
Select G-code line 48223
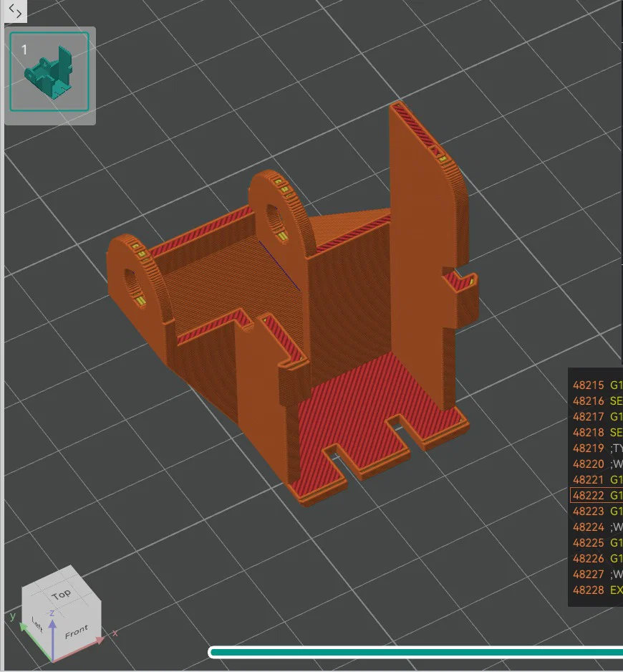(596, 511)
